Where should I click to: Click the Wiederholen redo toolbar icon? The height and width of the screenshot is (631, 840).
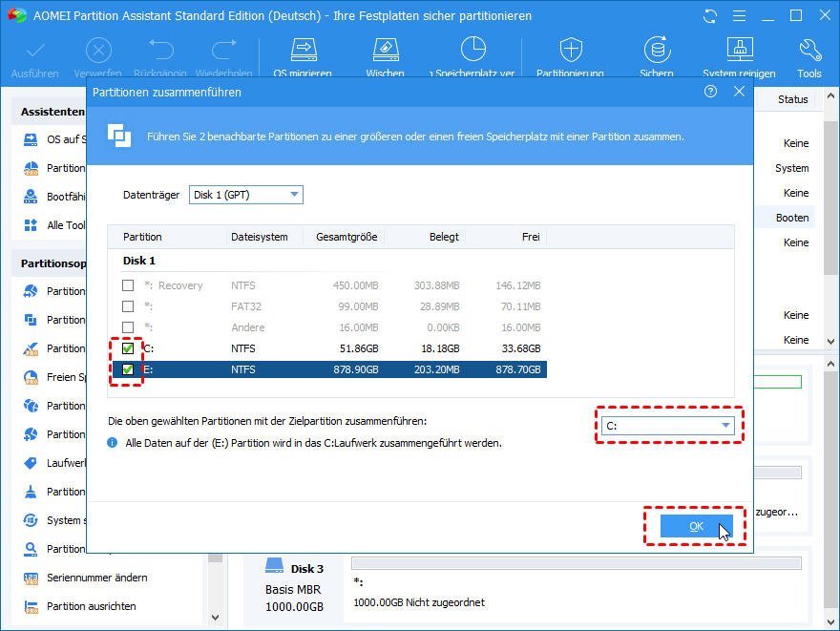pos(223,51)
